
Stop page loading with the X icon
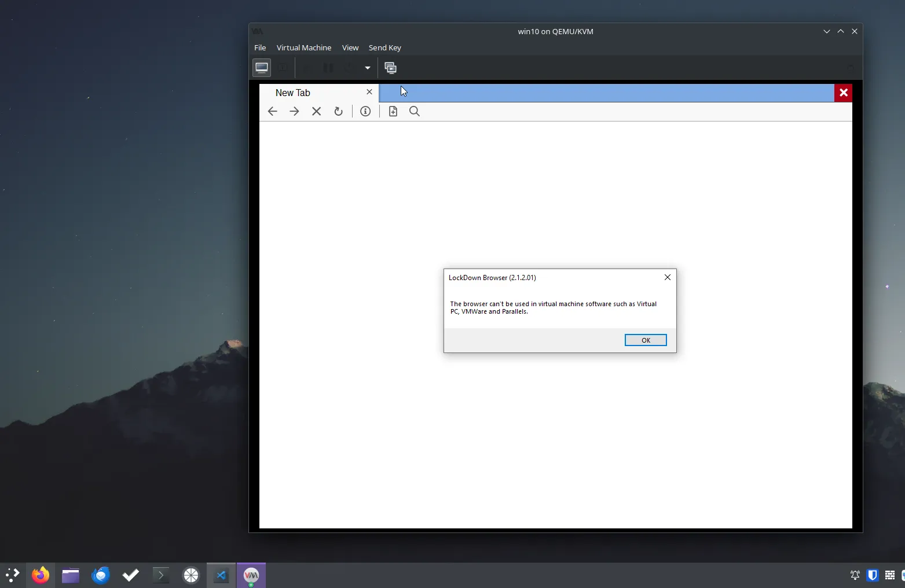(316, 111)
